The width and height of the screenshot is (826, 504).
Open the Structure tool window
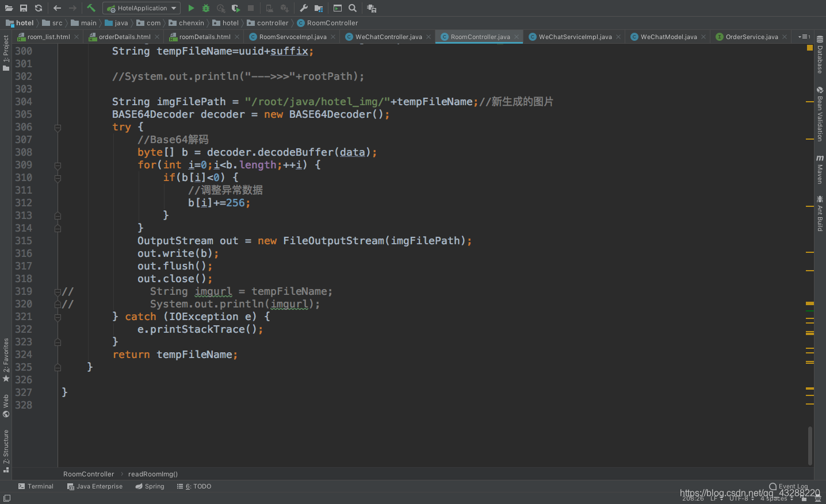click(x=6, y=451)
